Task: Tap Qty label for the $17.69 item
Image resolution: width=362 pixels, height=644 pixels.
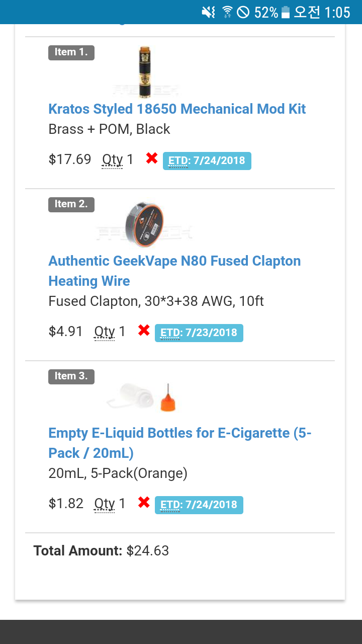Action: tap(112, 160)
